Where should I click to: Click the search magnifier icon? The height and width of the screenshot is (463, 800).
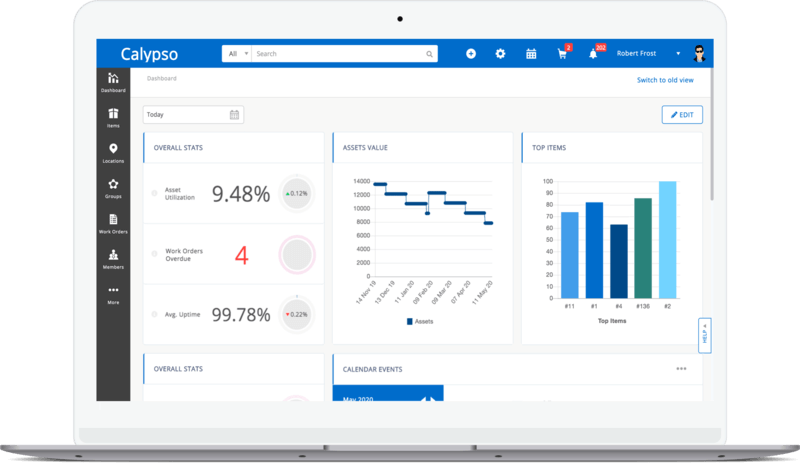430,54
